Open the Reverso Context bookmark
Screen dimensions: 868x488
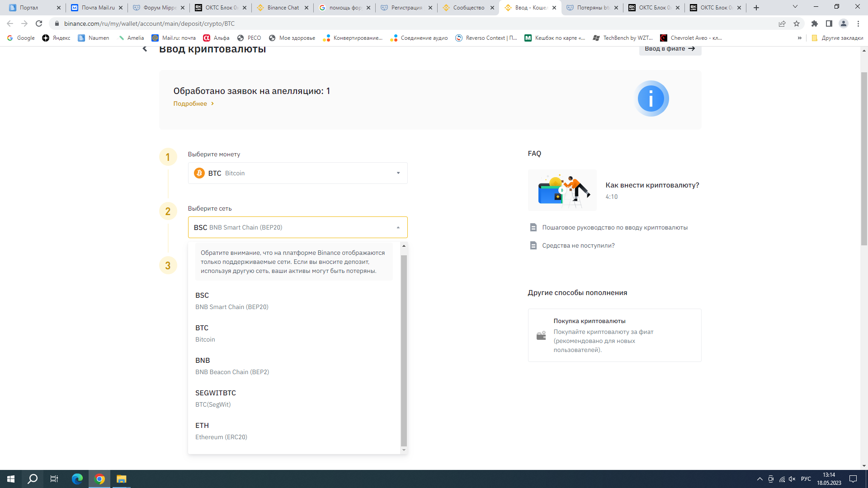tap(486, 38)
